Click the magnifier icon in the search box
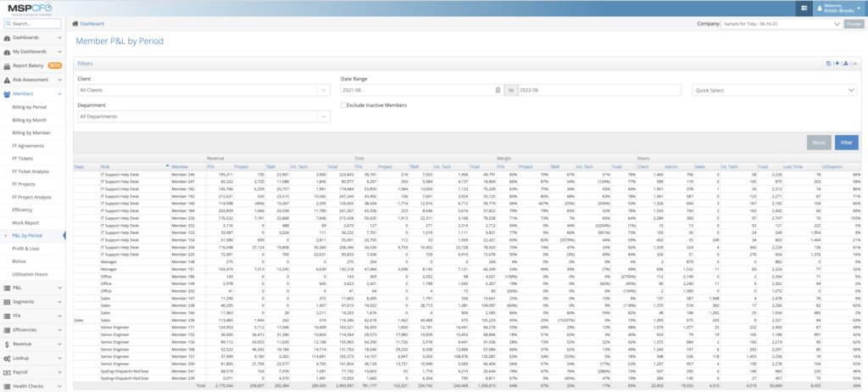Viewport: 868px width, 392px height. point(8,24)
